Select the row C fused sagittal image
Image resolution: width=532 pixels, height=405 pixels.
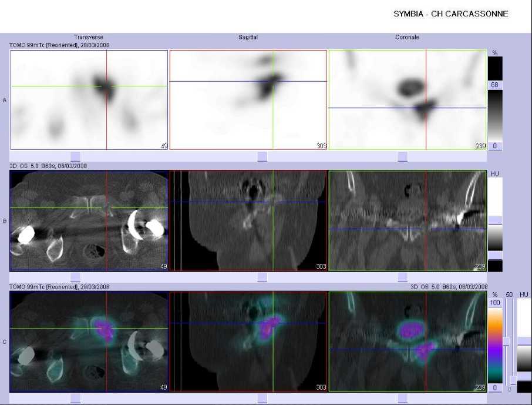tap(248, 342)
